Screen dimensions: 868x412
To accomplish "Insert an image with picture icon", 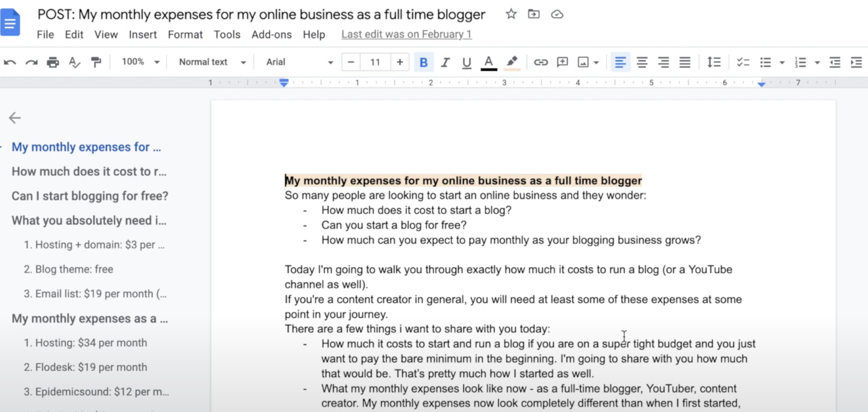I will (x=583, y=62).
